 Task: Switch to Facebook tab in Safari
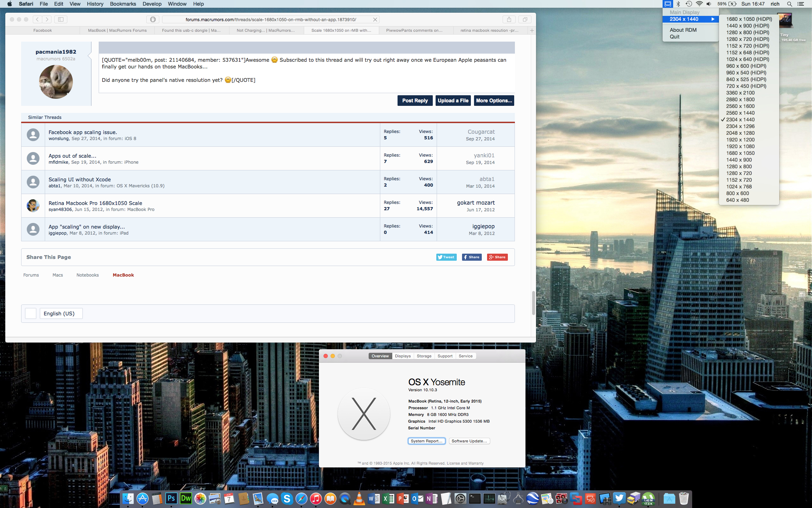point(43,30)
